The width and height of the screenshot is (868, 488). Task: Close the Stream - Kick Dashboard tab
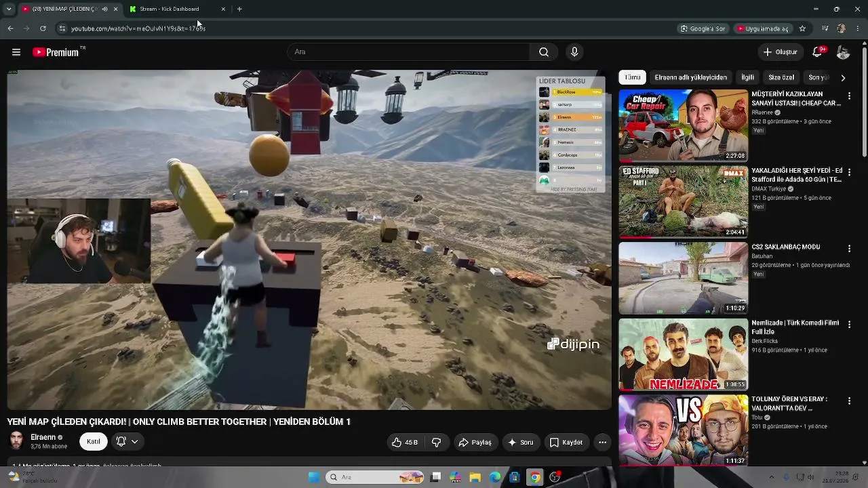coord(223,9)
